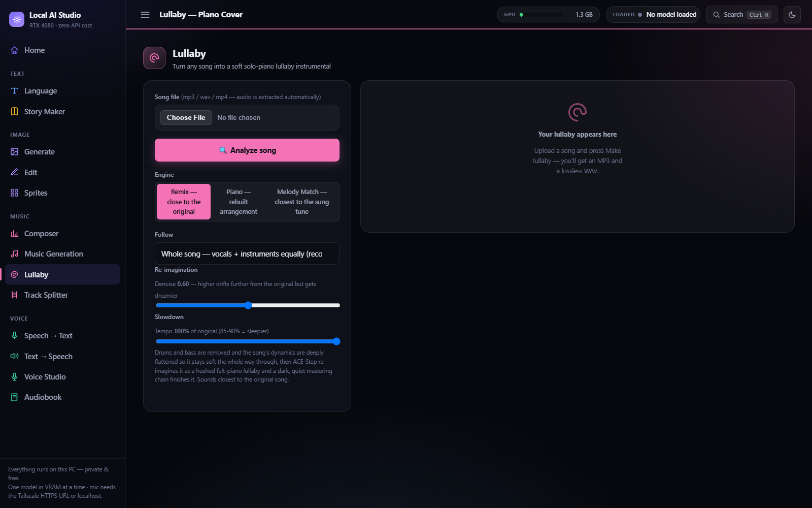Click the GPU memory progress bar
Viewport: 812px width, 508px height.
click(541, 15)
